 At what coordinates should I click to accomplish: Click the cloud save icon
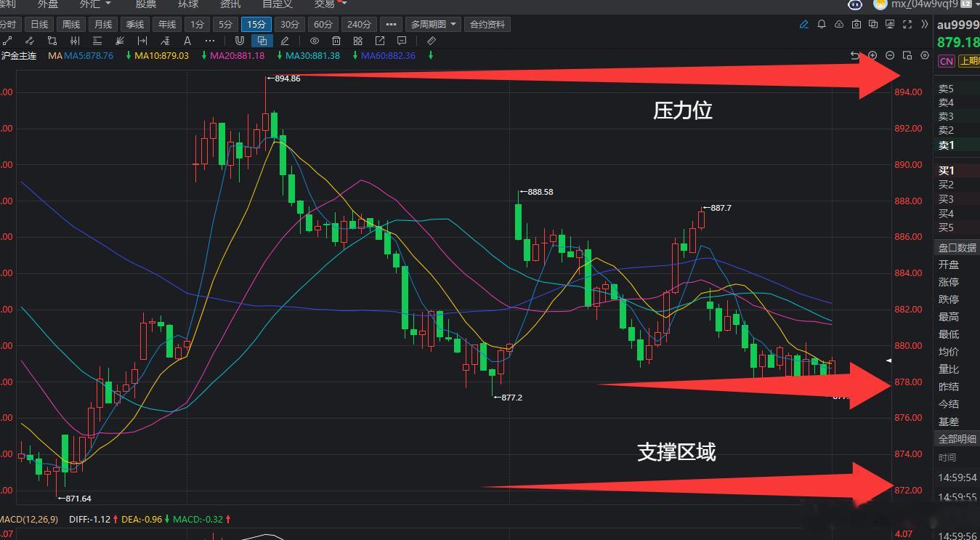[x=839, y=24]
